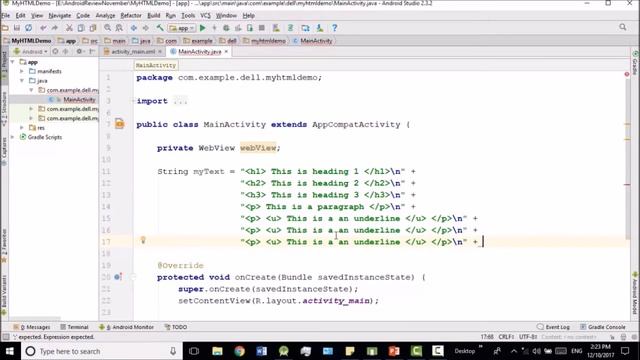
Task: Open the app run configuration dropdown
Action: (182, 28)
